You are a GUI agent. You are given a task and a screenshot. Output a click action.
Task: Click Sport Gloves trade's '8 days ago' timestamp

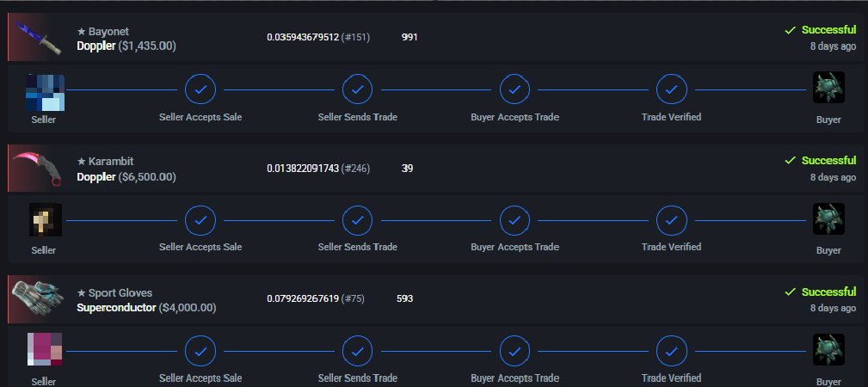[833, 309]
